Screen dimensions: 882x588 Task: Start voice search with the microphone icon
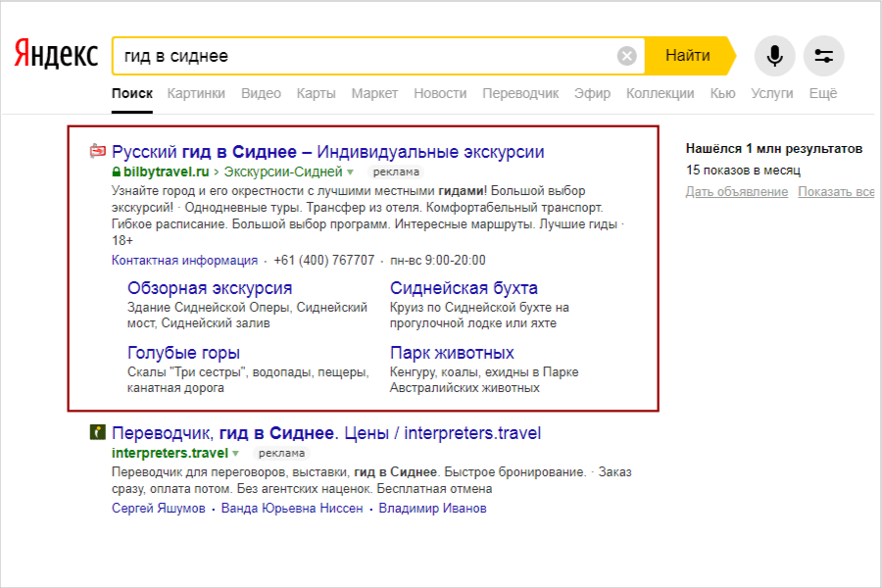[x=774, y=56]
